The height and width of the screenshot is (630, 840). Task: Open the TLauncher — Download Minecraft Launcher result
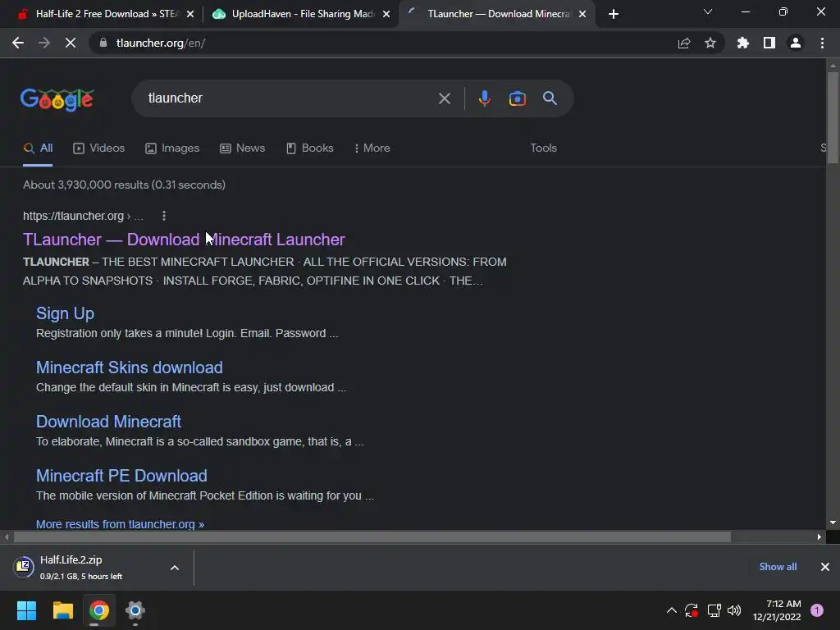[184, 240]
